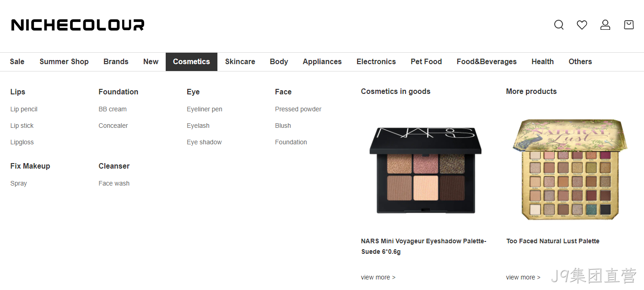Go to the Sale menu item
The height and width of the screenshot is (290, 644).
click(17, 62)
